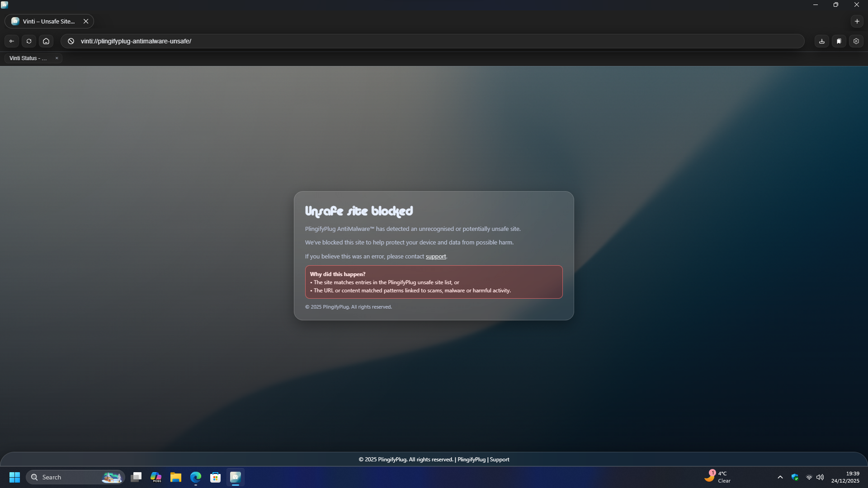Close the Vinti Unsafe Site tab
The width and height of the screenshot is (868, 488).
tap(86, 21)
